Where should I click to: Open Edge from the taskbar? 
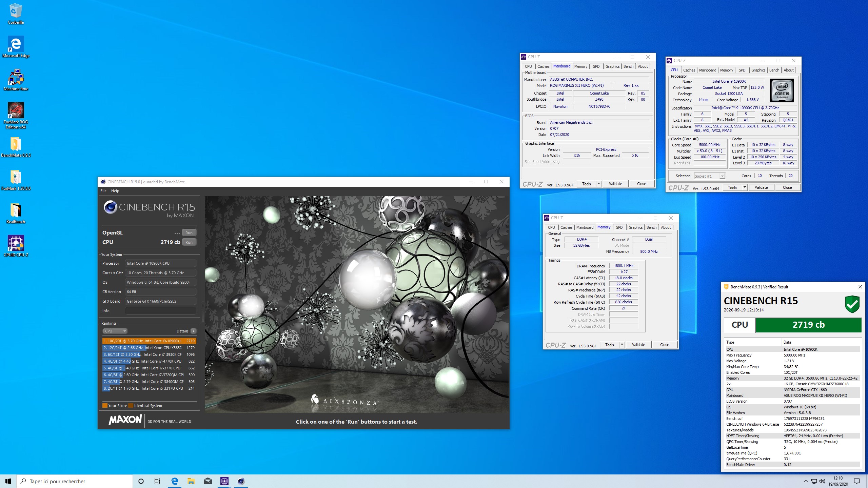pos(175,481)
